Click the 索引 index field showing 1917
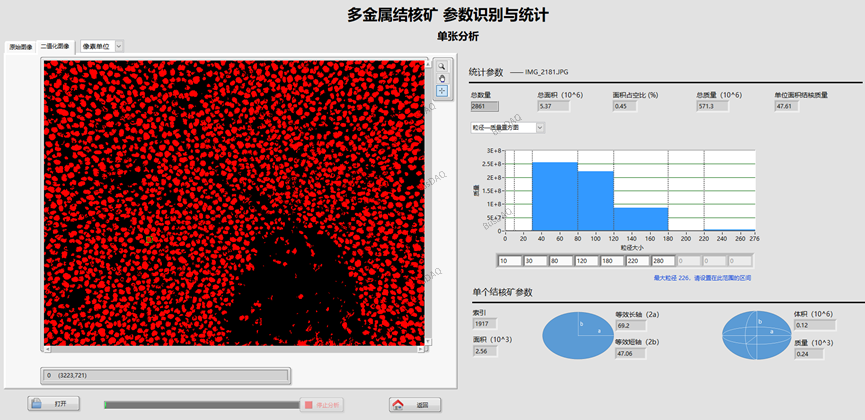This screenshot has height=420, width=865. [x=485, y=323]
